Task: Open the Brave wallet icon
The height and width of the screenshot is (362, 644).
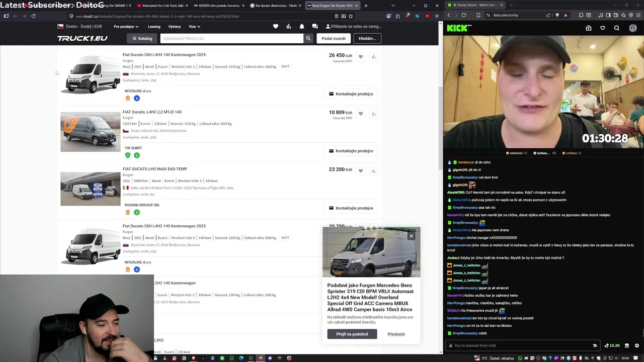Action: (x=616, y=15)
